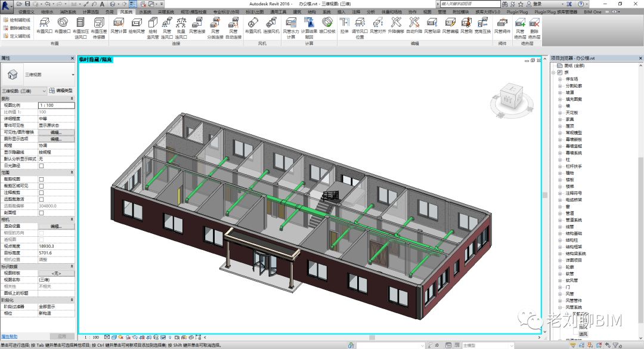644x349 pixels.
Task: Click the 升降偏移 offset tool
Action: tap(396, 26)
